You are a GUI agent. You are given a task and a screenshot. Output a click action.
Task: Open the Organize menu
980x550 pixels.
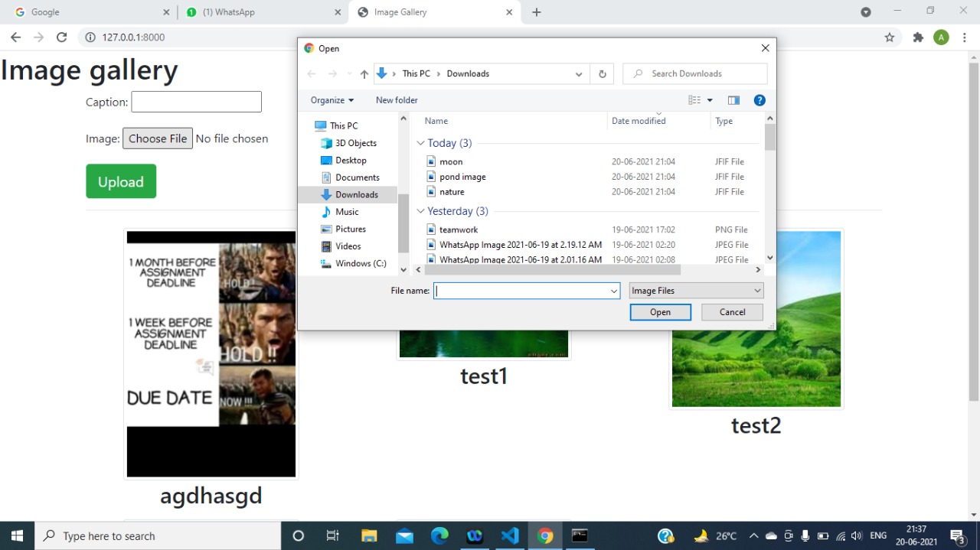click(332, 99)
